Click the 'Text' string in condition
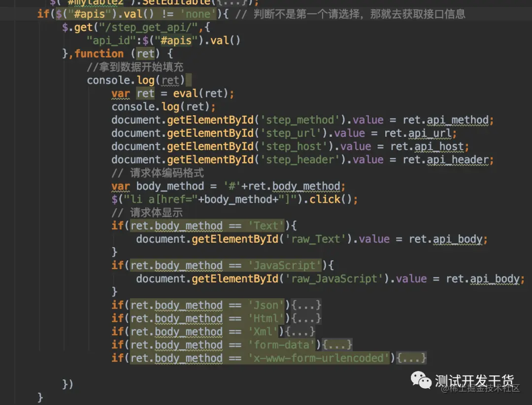This screenshot has width=532, height=405. pos(266,225)
